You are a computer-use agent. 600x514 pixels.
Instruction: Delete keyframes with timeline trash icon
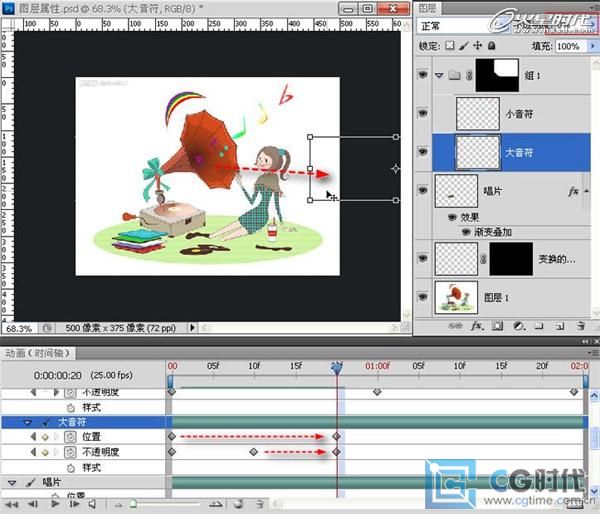[259, 504]
